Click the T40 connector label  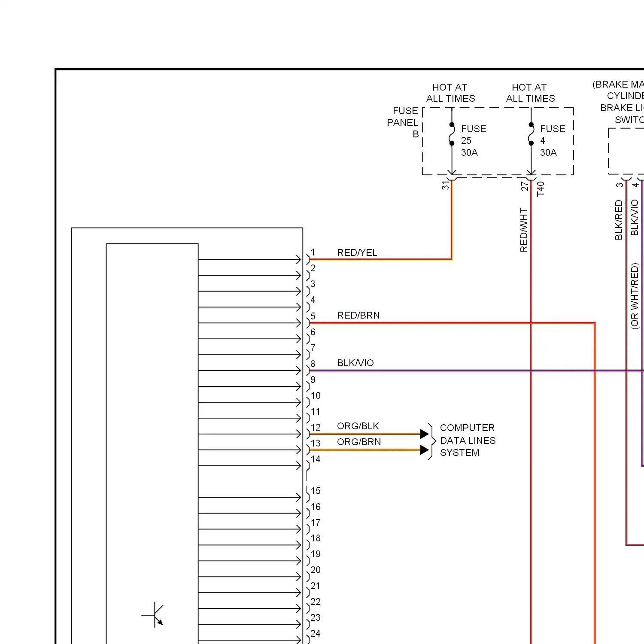541,189
